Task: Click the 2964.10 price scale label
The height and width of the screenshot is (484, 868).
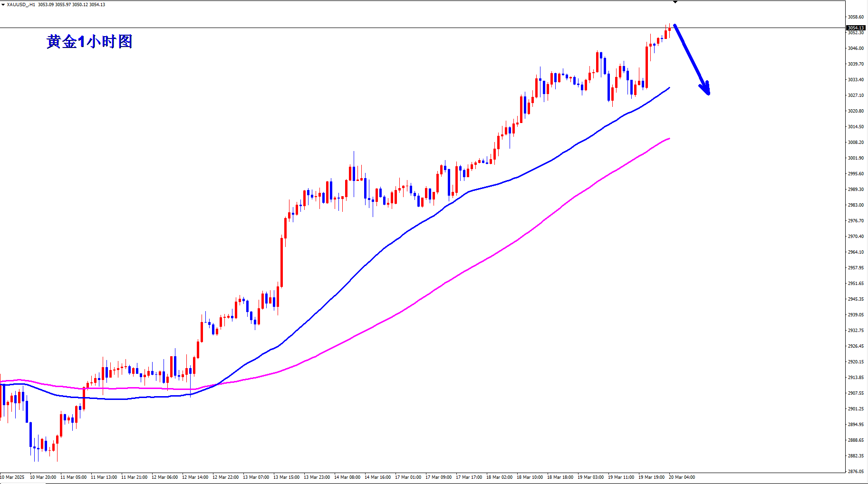Action: click(x=856, y=252)
